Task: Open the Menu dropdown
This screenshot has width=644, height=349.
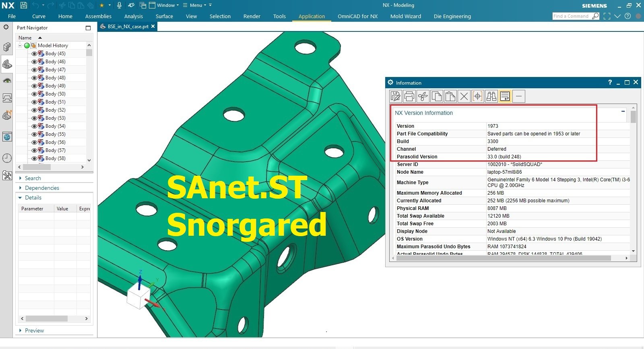Action: pyautogui.click(x=194, y=5)
